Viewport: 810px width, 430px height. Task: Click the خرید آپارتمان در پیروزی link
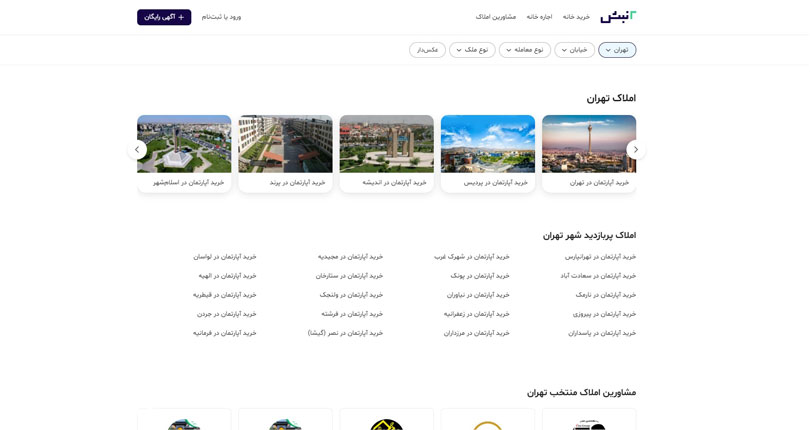point(604,314)
